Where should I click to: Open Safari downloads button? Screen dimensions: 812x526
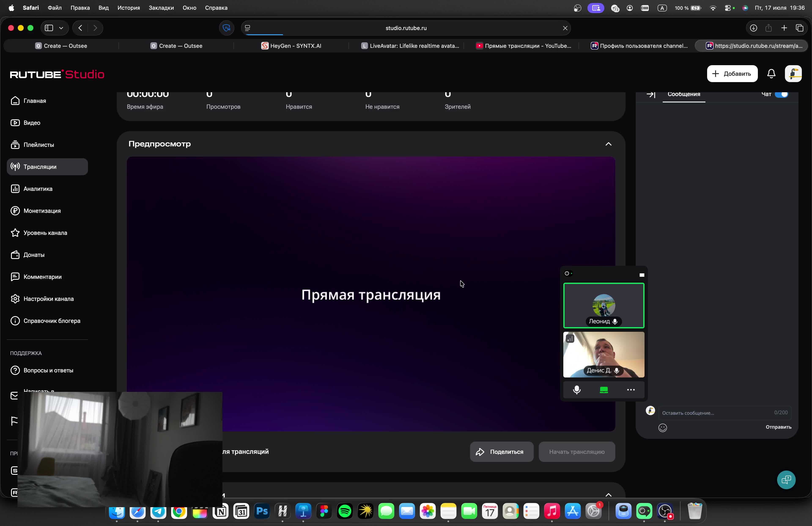(x=753, y=28)
